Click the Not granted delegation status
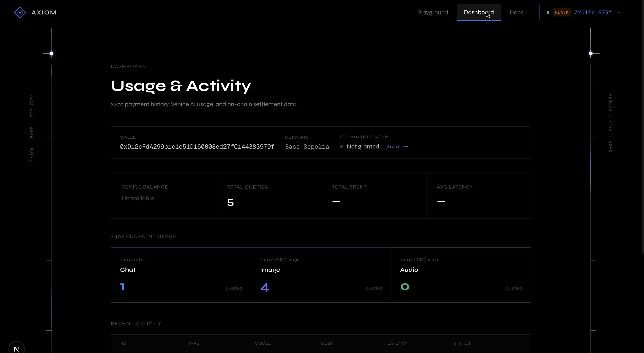The image size is (644, 353). tap(363, 146)
